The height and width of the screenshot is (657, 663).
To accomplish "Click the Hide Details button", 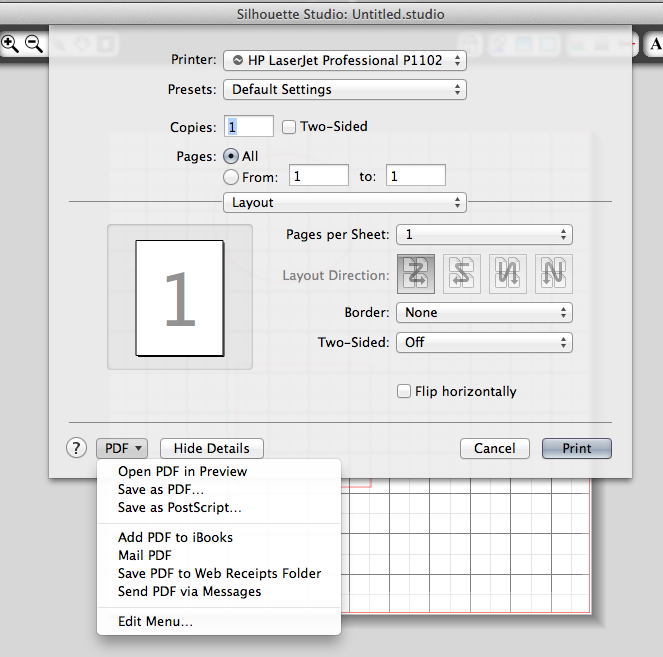I will [x=212, y=448].
